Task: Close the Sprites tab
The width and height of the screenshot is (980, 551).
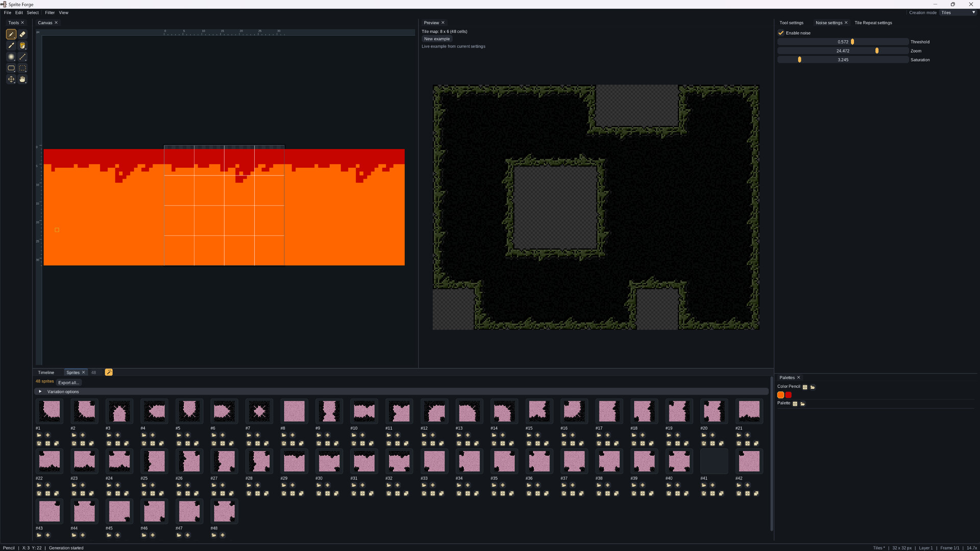Action: pos(84,372)
